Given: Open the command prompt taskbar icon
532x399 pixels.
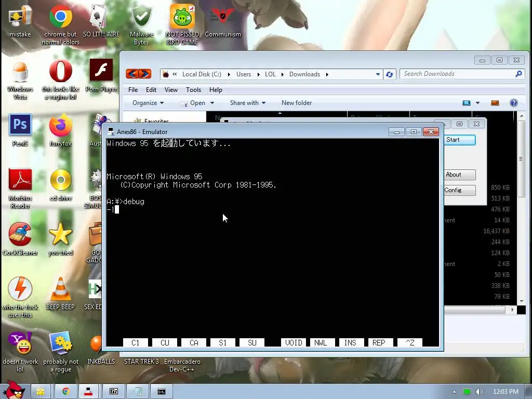Looking at the screenshot, I should pyautogui.click(x=162, y=392).
